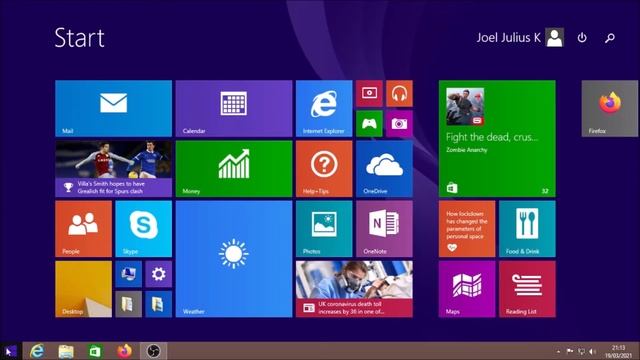Launch the Skype tile
The width and height of the screenshot is (640, 360).
click(x=144, y=229)
